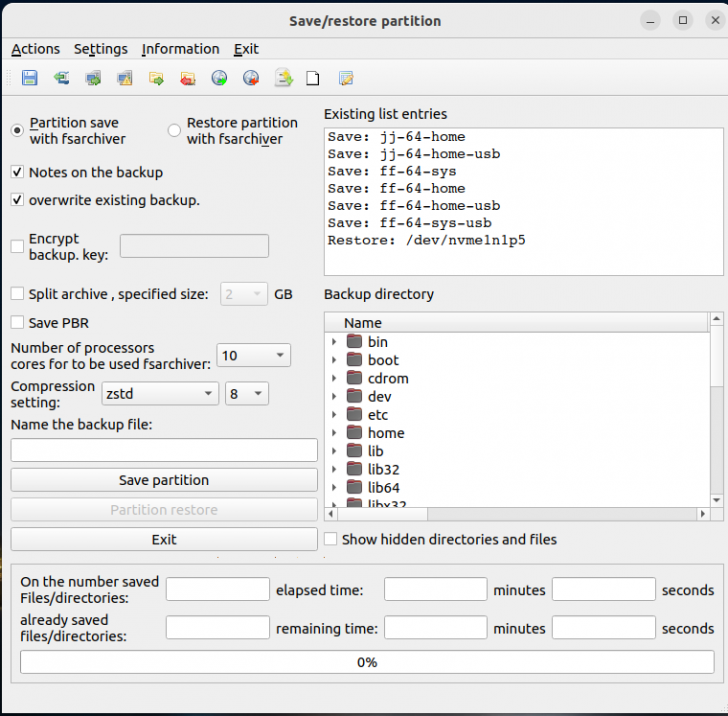
Task: Click the green left-arrow restore partition icon
Action: (61, 78)
